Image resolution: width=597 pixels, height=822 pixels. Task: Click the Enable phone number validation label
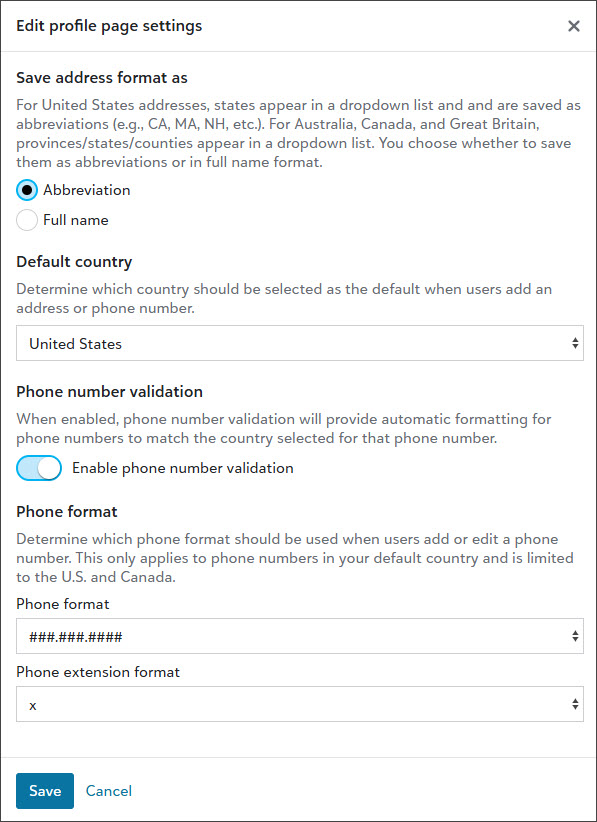click(x=182, y=467)
